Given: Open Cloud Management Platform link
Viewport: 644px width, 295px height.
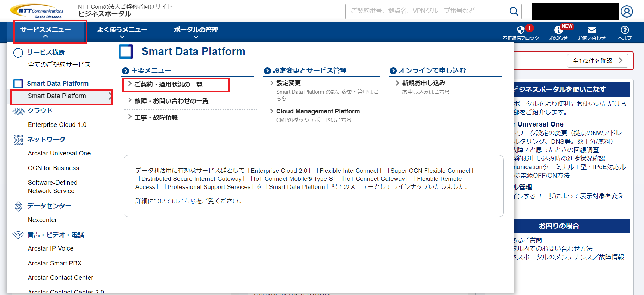Looking at the screenshot, I should pos(318,111).
